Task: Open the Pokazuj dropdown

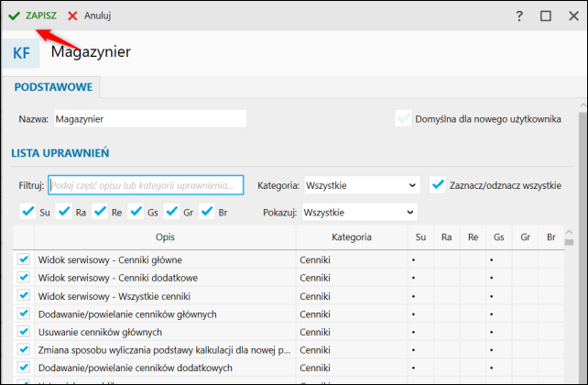Action: point(359,212)
